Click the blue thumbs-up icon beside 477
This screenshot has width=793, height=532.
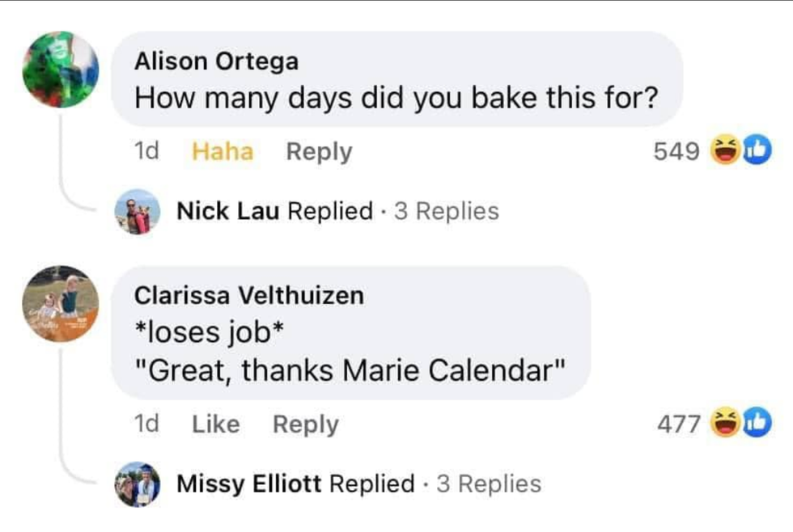pos(757,423)
